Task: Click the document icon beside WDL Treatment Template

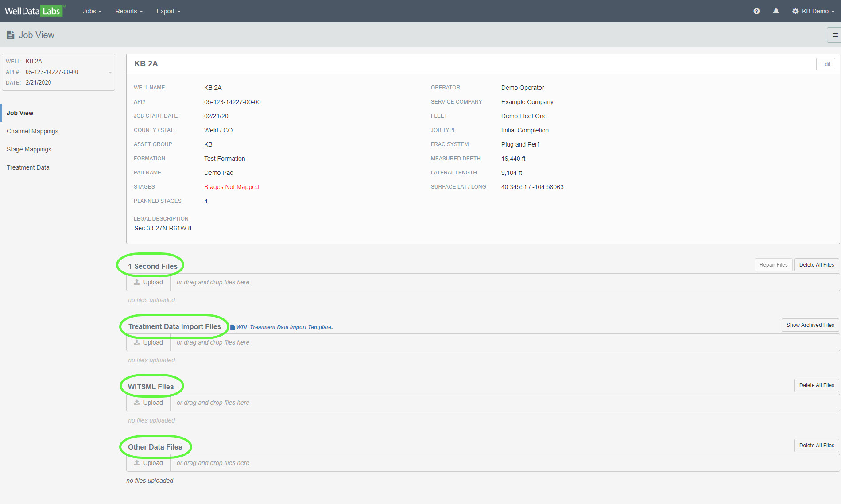Action: point(233,327)
